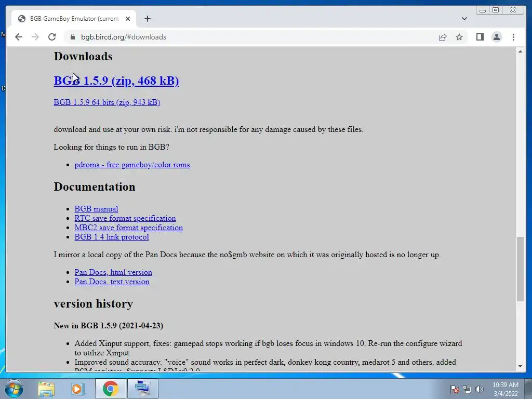Reload the current page
Viewport: 532px width, 399px height.
pos(52,37)
